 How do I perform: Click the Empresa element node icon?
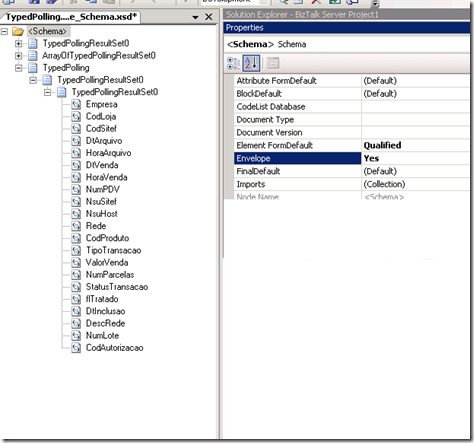[x=76, y=104]
